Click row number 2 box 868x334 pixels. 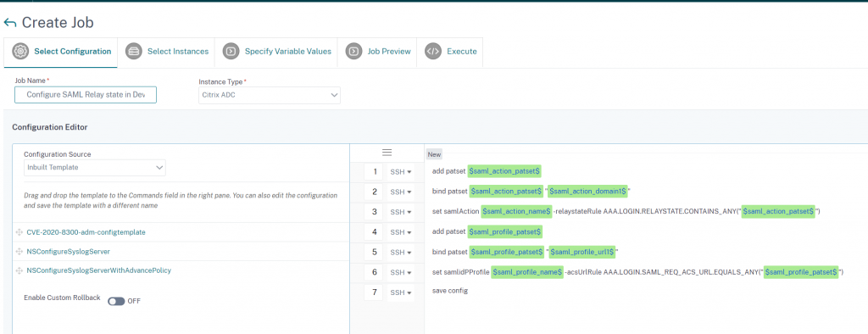click(374, 192)
